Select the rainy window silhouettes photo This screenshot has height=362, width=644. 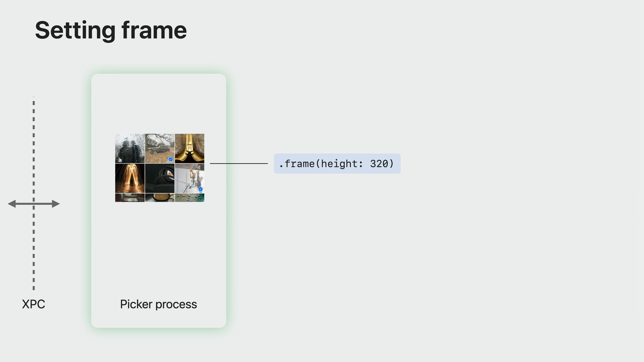pos(130,148)
